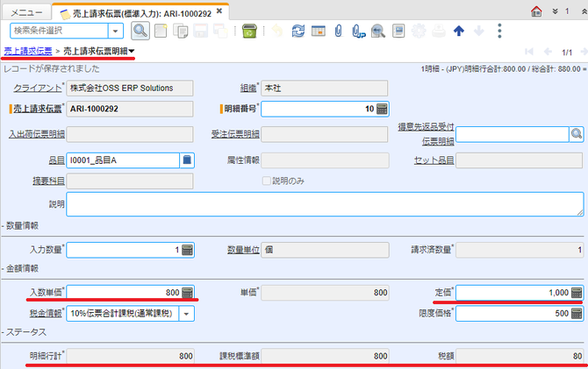
Task: Collapse the 数量情報 section
Action: point(20,226)
